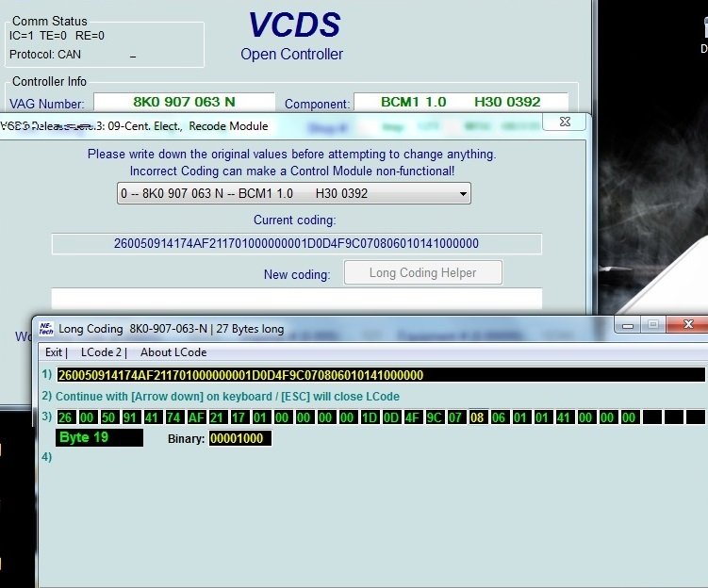708x588 pixels.
Task: Minimize the Long Coding window
Action: (628, 325)
